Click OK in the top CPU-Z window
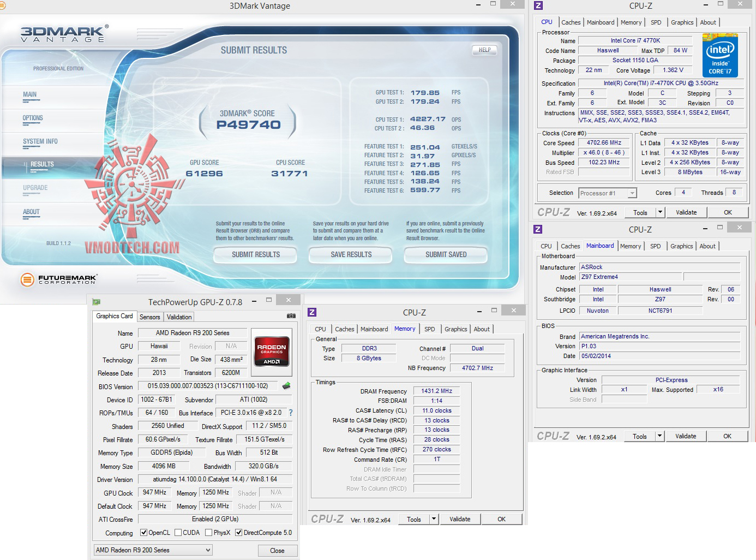Viewport: 756px width, 560px height. click(x=728, y=212)
